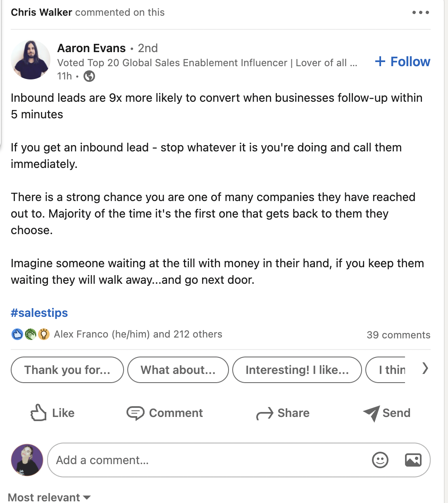Send the post via message
This screenshot has width=448, height=503.
(x=386, y=413)
